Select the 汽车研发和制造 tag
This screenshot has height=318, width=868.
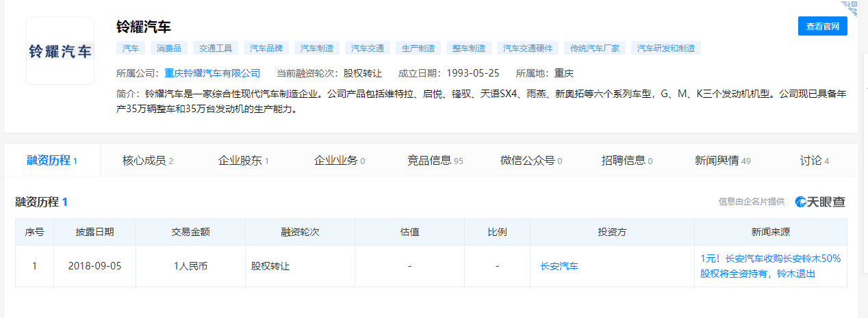coord(666,49)
